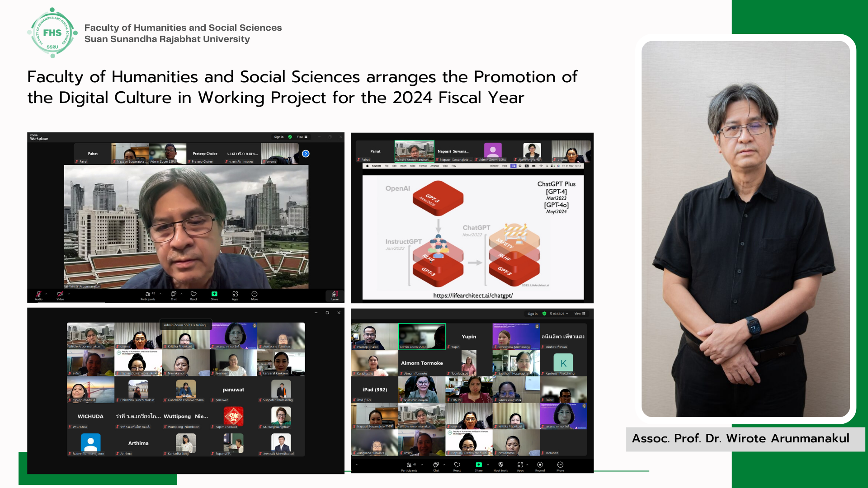Click the Sign in button beside the 03:55:27 timer

(532, 314)
